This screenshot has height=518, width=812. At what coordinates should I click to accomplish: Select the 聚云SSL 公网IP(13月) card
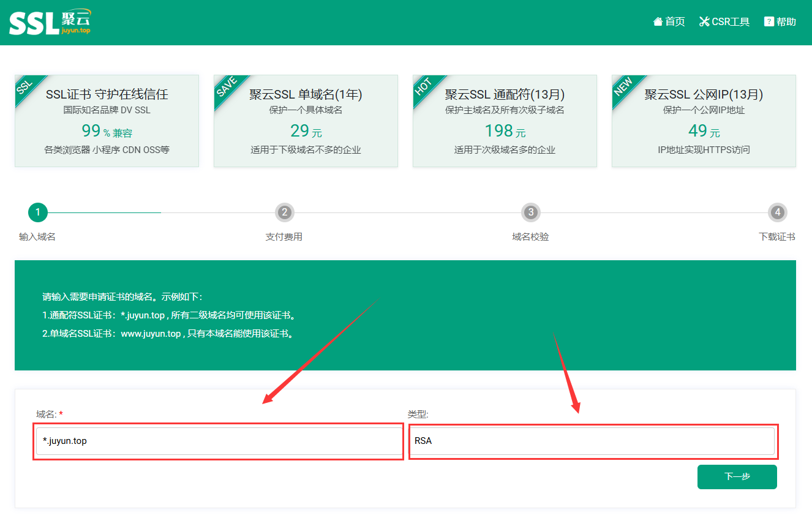704,121
